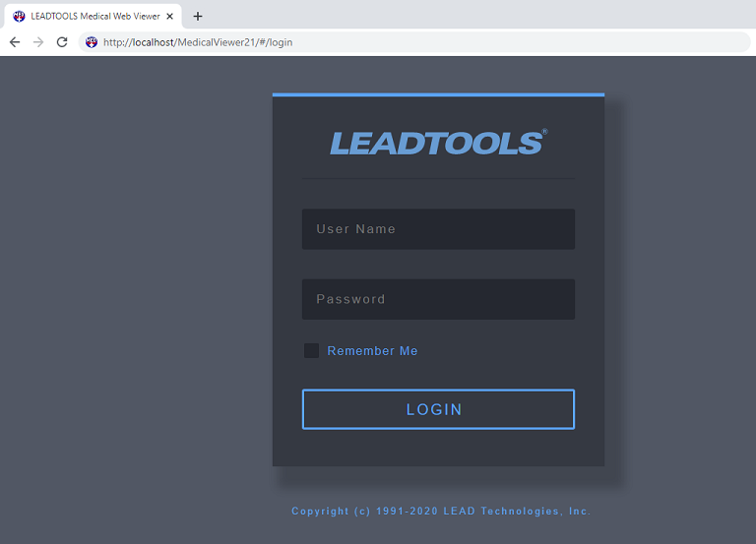Viewport: 756px width, 544px height.
Task: Close the LEADTOOLS Medical Web Viewer tab
Action: coord(169,17)
